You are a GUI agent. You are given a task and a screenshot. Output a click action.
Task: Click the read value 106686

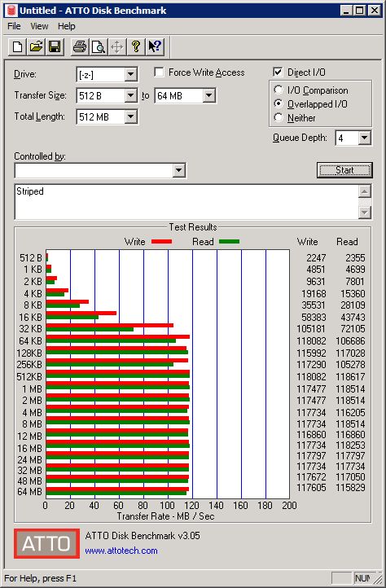coord(350,341)
